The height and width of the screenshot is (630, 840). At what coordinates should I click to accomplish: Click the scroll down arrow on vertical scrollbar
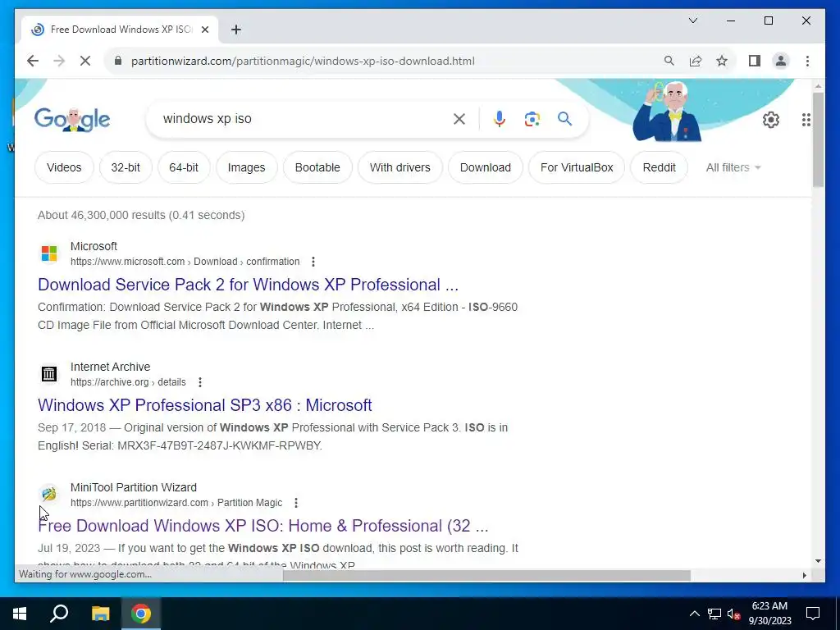pos(818,561)
